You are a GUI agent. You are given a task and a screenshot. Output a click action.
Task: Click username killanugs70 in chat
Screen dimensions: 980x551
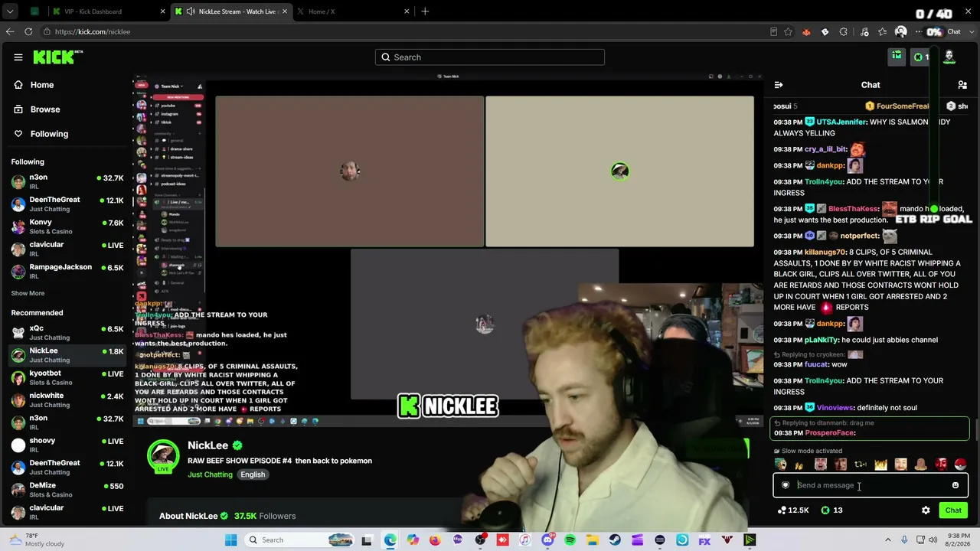[x=825, y=252]
